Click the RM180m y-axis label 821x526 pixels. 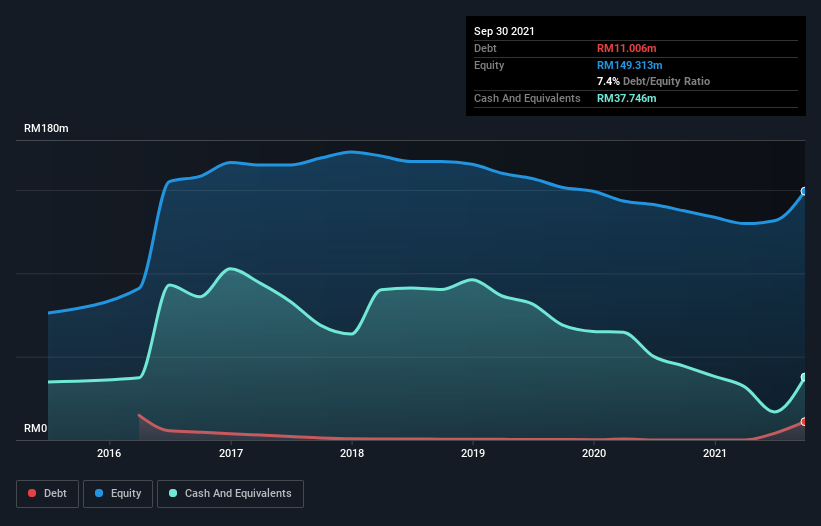coord(46,129)
